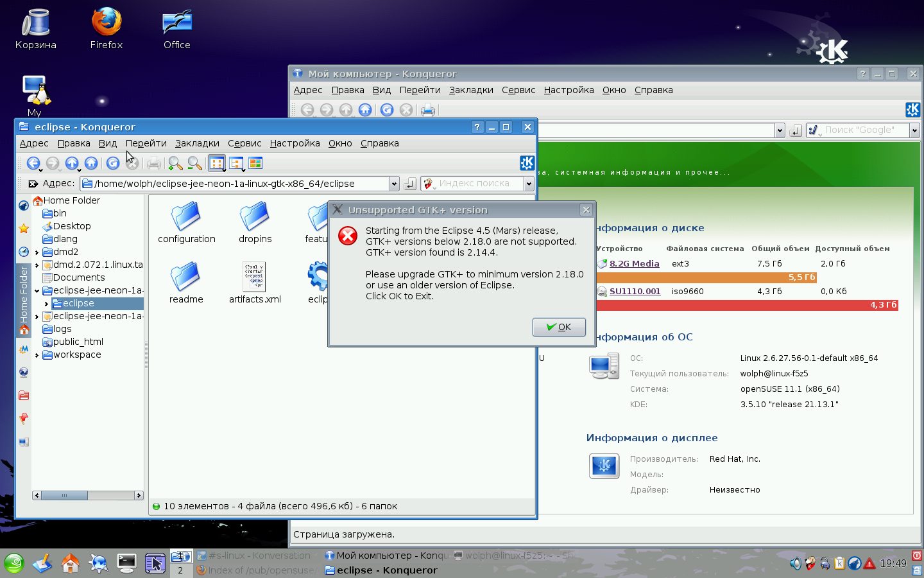Switch to #s-linux Konversation taskbar entry
Viewport: 924px width, 578px height.
[x=259, y=556]
